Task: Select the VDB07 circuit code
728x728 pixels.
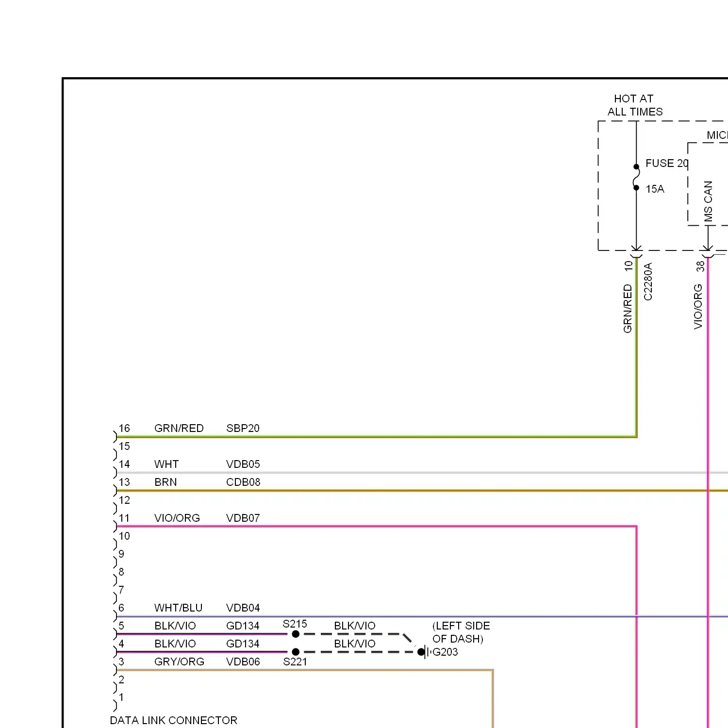Action: (x=243, y=518)
